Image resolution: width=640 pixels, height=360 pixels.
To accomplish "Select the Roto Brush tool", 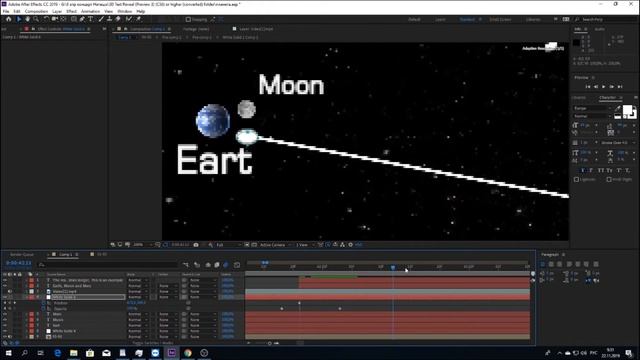I will tap(129, 19).
